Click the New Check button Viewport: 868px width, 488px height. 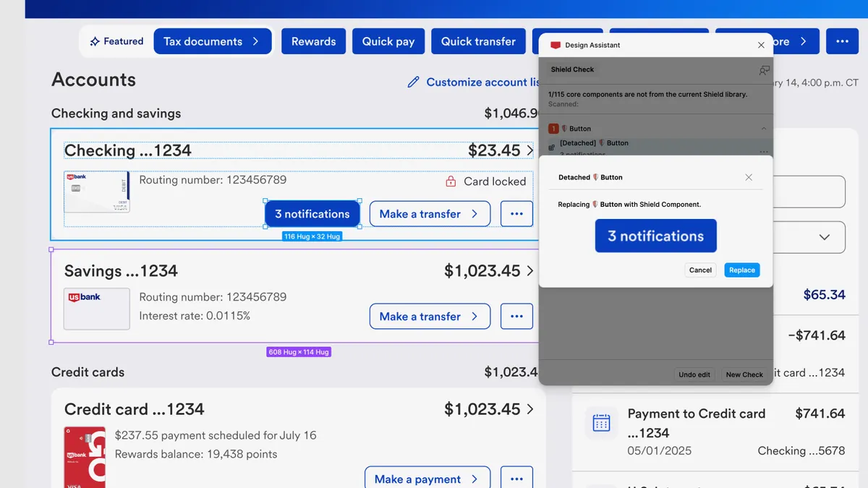744,374
